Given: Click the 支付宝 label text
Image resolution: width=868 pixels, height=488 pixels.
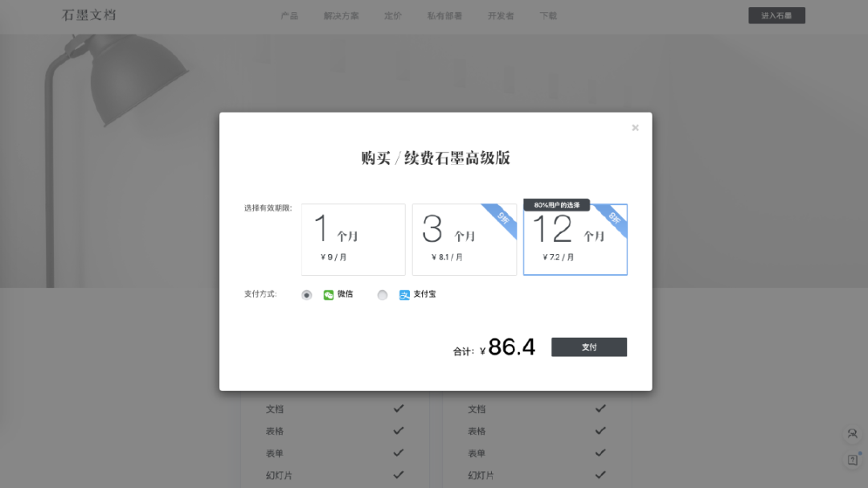Looking at the screenshot, I should [424, 294].
